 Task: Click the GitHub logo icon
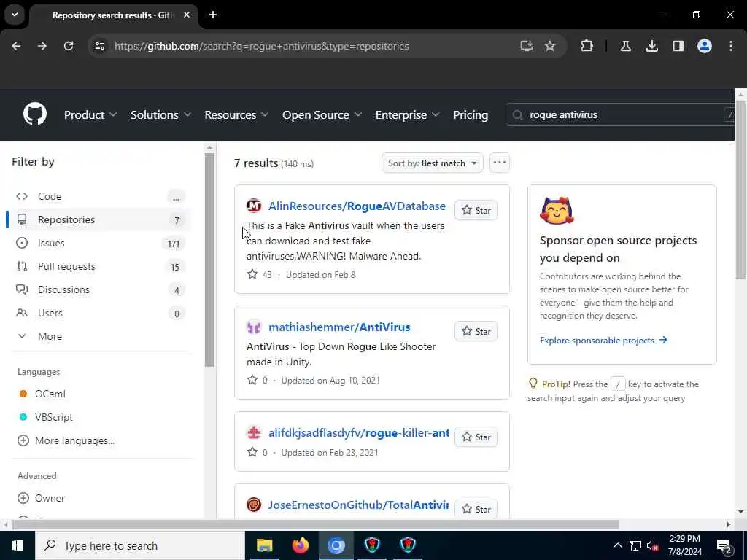[x=35, y=114]
